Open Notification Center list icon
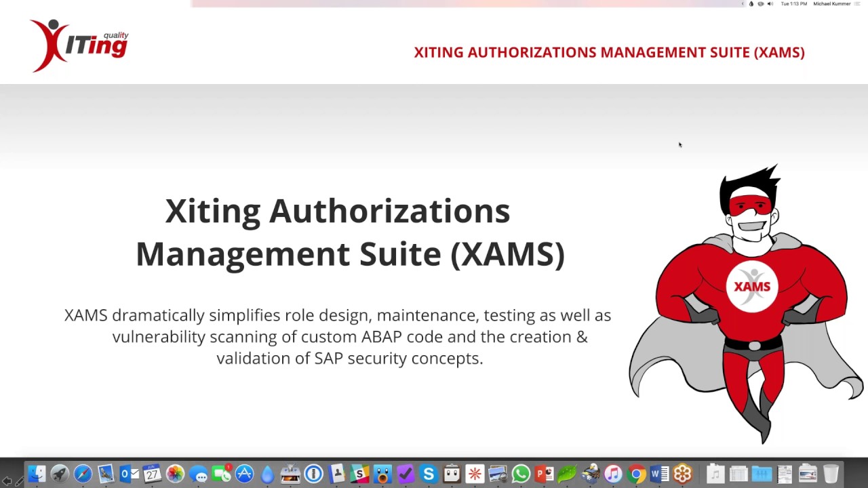 (x=858, y=4)
